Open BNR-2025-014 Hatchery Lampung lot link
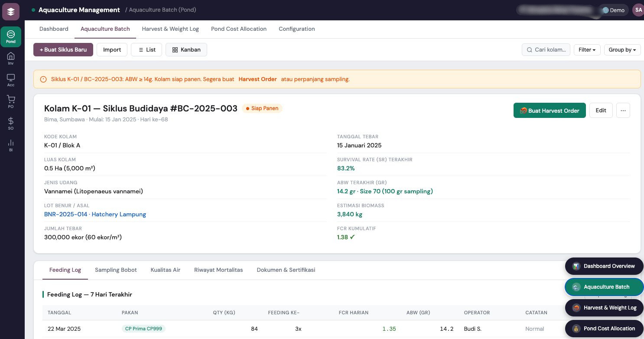The image size is (644, 339). click(95, 214)
